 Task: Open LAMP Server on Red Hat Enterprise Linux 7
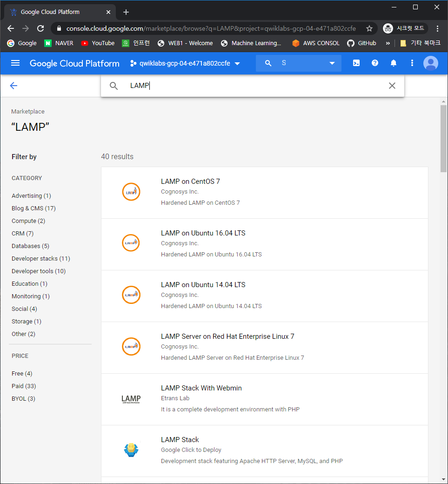[227, 336]
